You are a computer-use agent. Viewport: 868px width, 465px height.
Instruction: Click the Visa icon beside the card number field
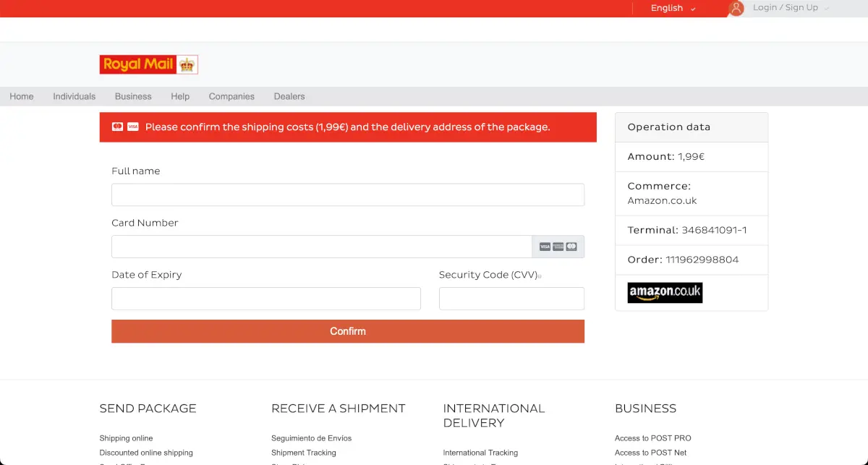coord(544,246)
